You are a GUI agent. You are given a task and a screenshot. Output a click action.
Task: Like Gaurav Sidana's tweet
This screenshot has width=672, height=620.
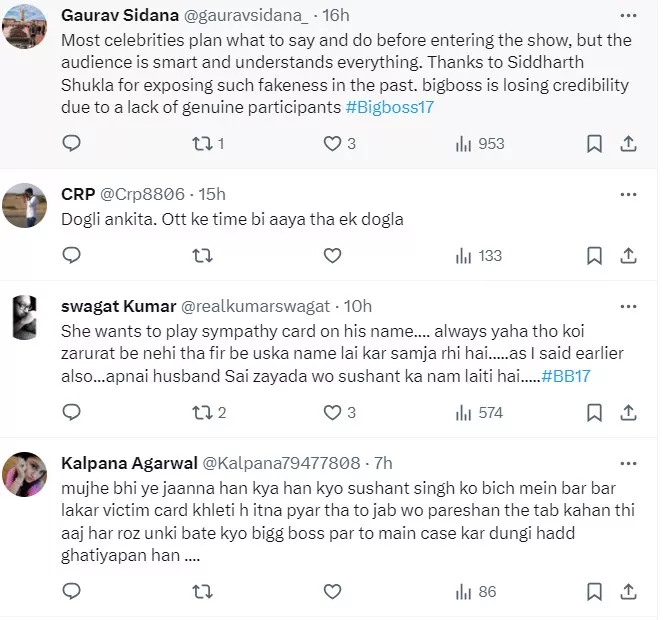pos(333,144)
